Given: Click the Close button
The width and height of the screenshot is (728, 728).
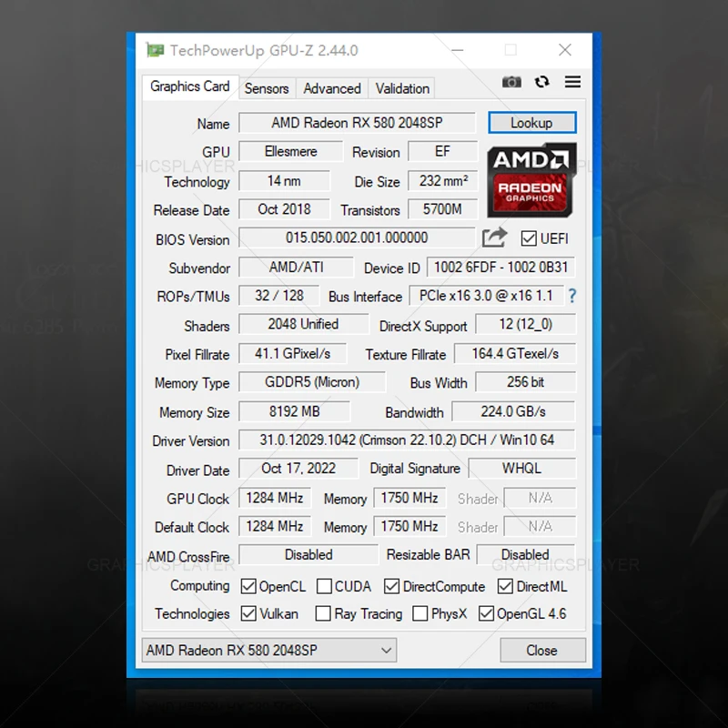Looking at the screenshot, I should 542,650.
